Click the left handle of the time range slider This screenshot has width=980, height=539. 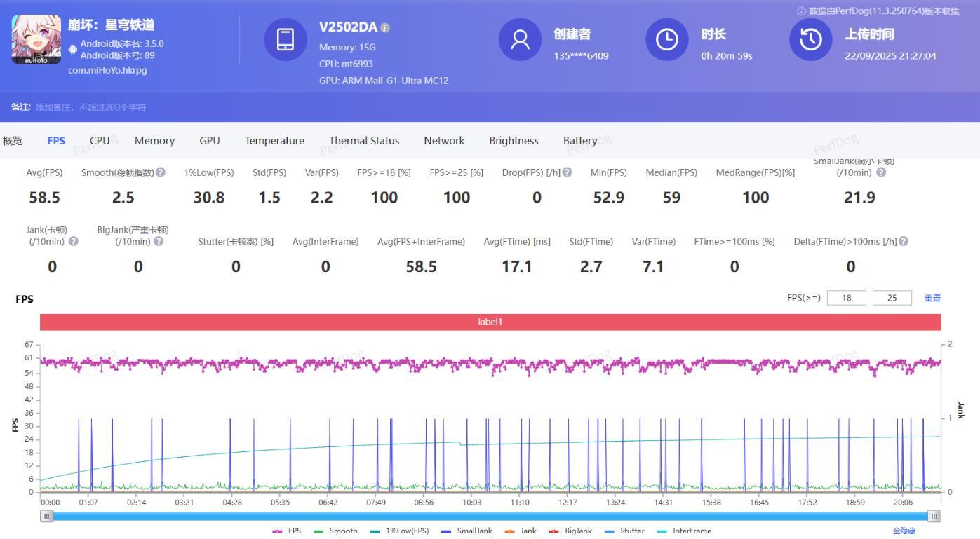tap(47, 516)
